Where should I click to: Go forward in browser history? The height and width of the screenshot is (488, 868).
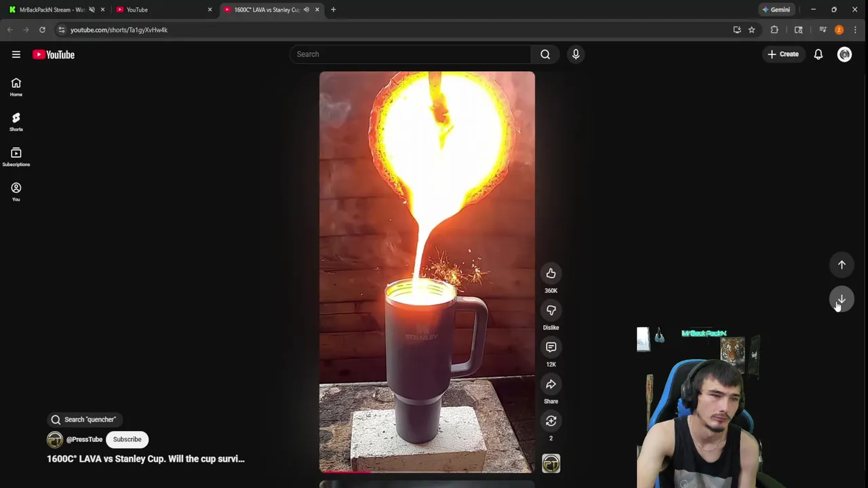coord(26,30)
